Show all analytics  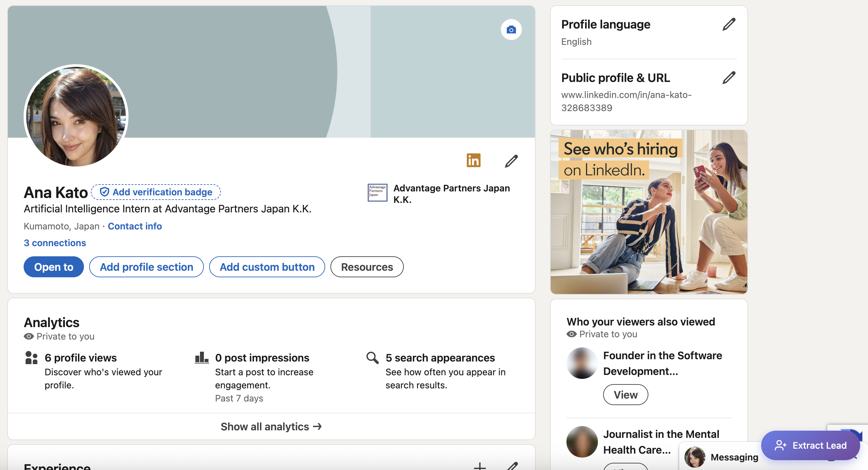pos(271,426)
